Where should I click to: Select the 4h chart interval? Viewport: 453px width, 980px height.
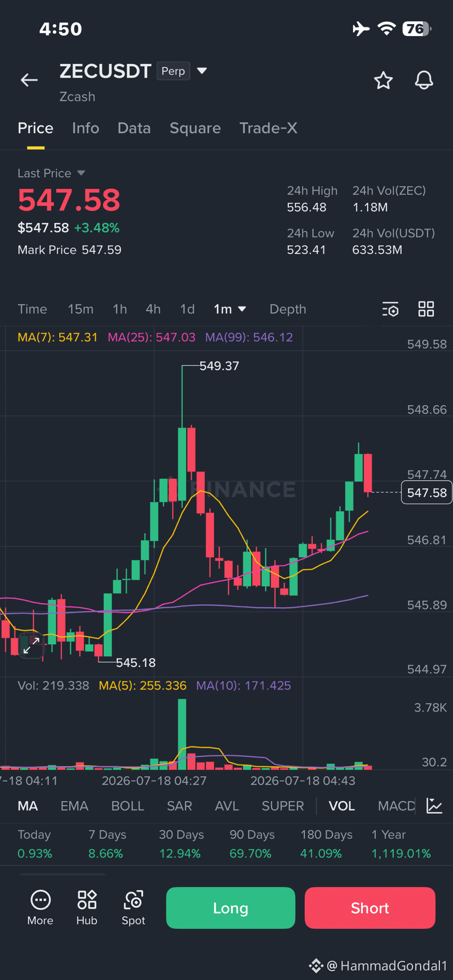(153, 309)
